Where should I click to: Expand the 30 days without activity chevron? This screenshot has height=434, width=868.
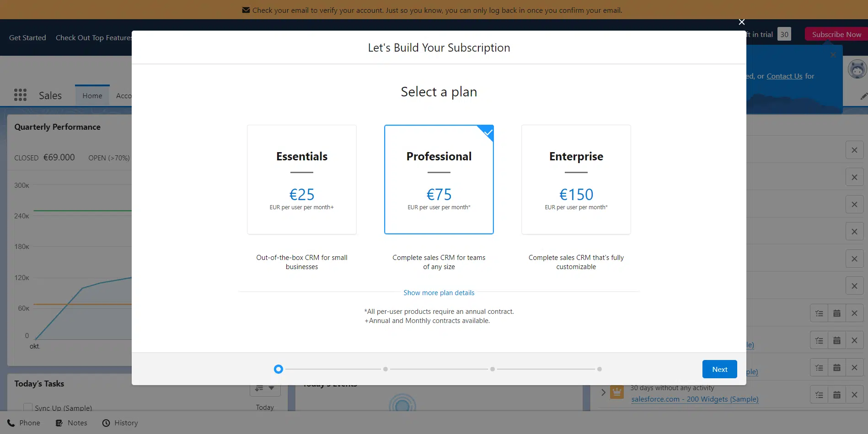coord(603,392)
